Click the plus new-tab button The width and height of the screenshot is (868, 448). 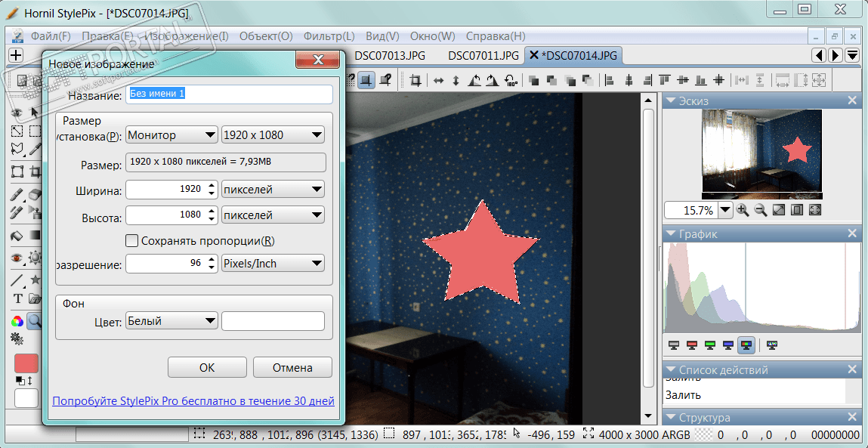pos(16,55)
